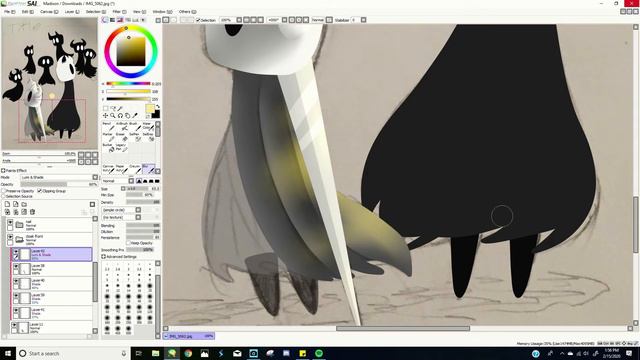Select the rotate view tool

[120, 116]
